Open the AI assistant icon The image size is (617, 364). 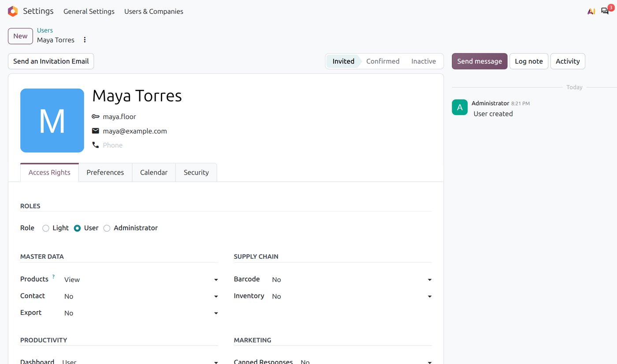click(591, 11)
